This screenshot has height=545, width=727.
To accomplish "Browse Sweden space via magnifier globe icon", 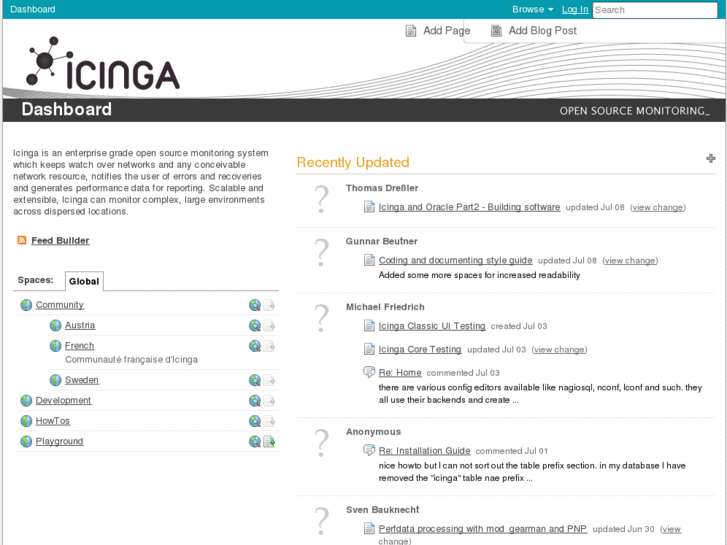I will (x=255, y=380).
